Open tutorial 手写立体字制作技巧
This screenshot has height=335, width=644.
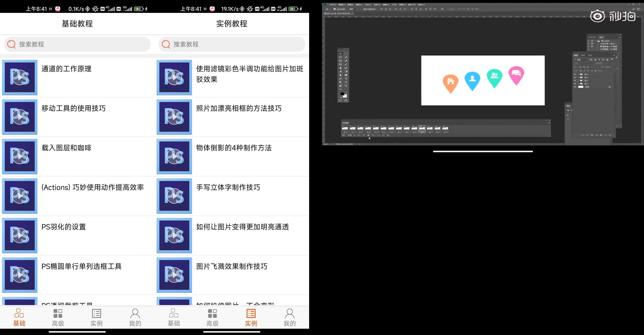(228, 187)
